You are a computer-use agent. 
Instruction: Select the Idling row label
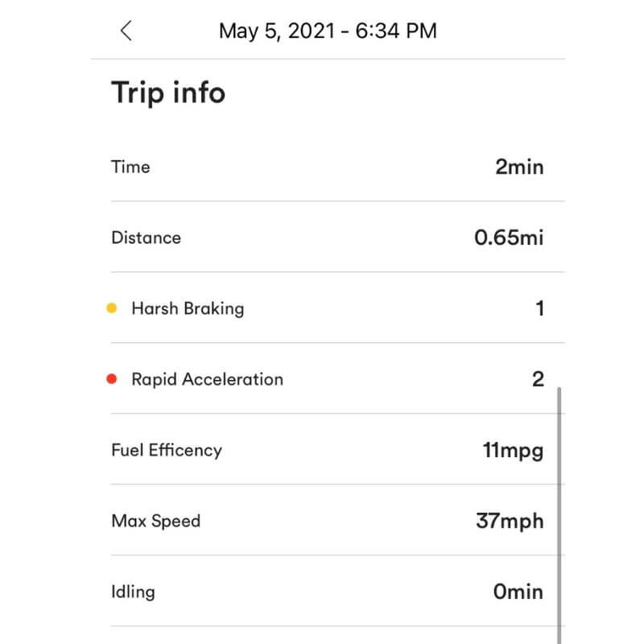[x=133, y=592]
